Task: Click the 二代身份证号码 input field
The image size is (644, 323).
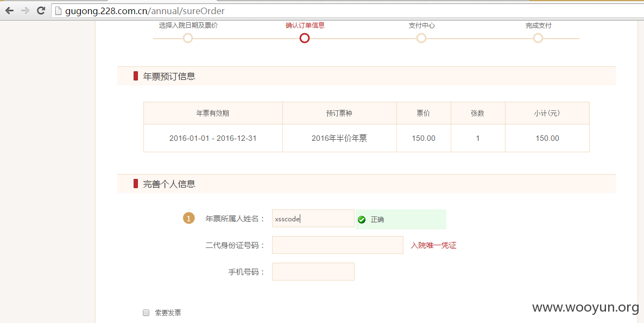Action: coord(338,245)
